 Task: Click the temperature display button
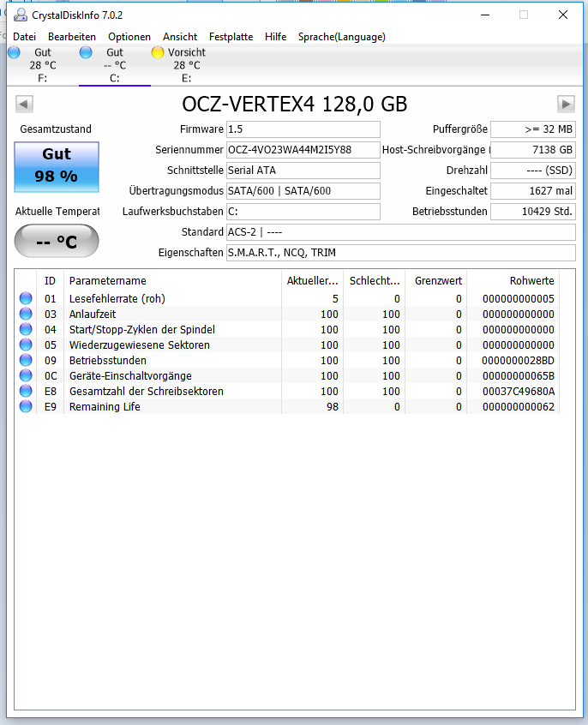click(x=57, y=241)
